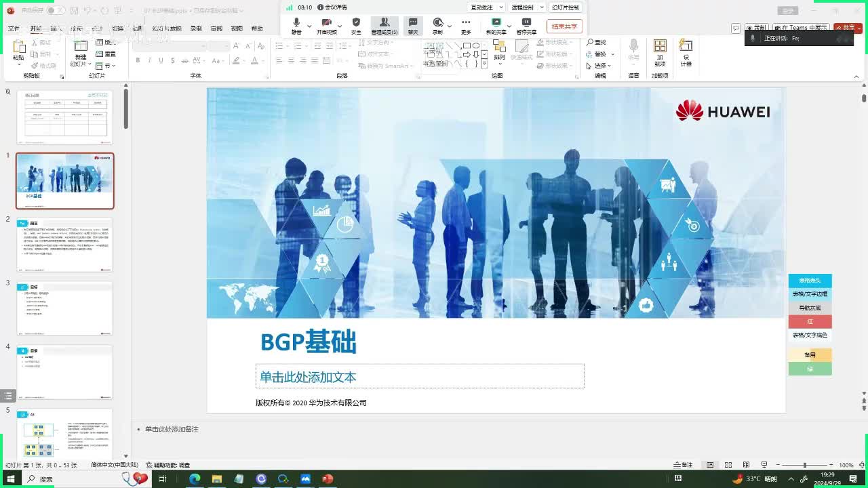
Task: Start meeting recording via 录制 icon
Action: (437, 26)
